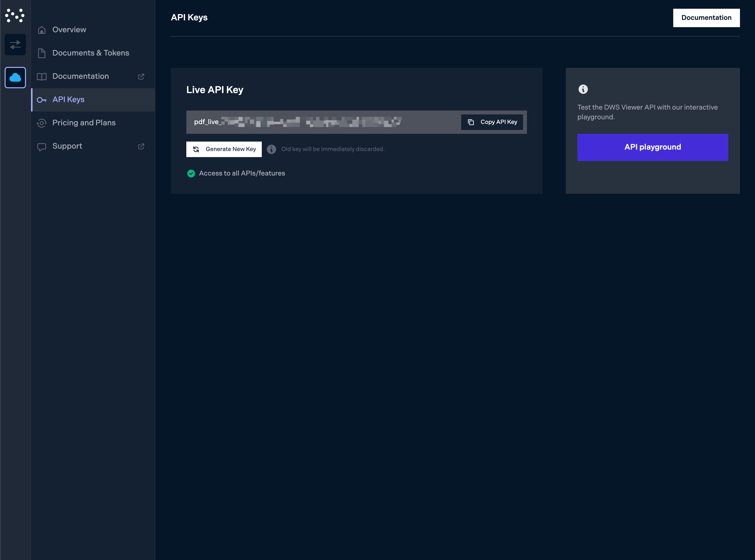Click the company logo in the top-left corner

(x=15, y=15)
